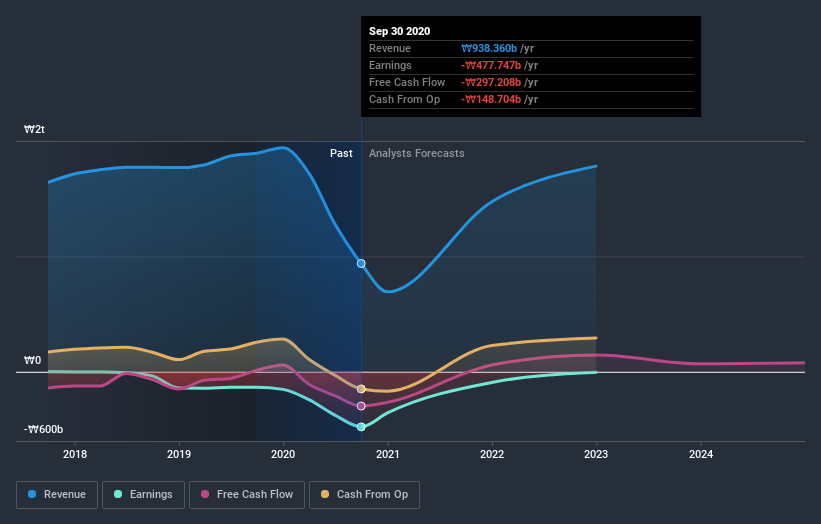Click the 2020 x-axis label
Image resolution: width=821 pixels, height=524 pixels.
(x=283, y=454)
